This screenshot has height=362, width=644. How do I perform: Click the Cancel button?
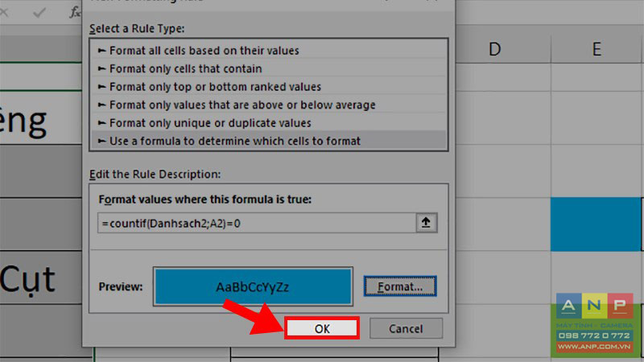tap(406, 328)
